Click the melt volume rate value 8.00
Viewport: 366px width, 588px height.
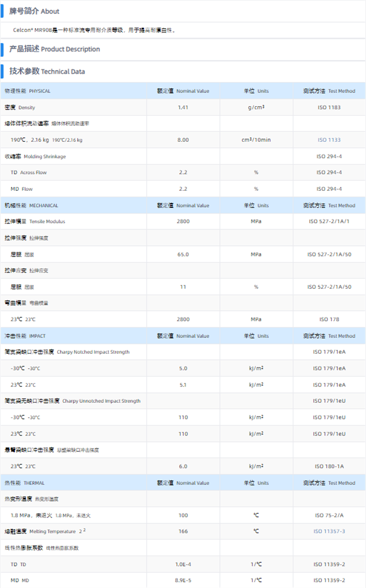(x=183, y=140)
